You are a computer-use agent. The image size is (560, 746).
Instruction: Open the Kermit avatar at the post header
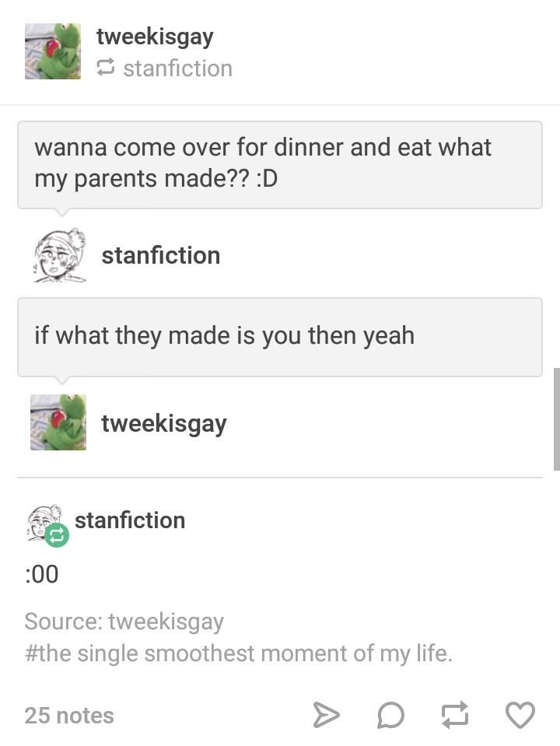(x=53, y=51)
